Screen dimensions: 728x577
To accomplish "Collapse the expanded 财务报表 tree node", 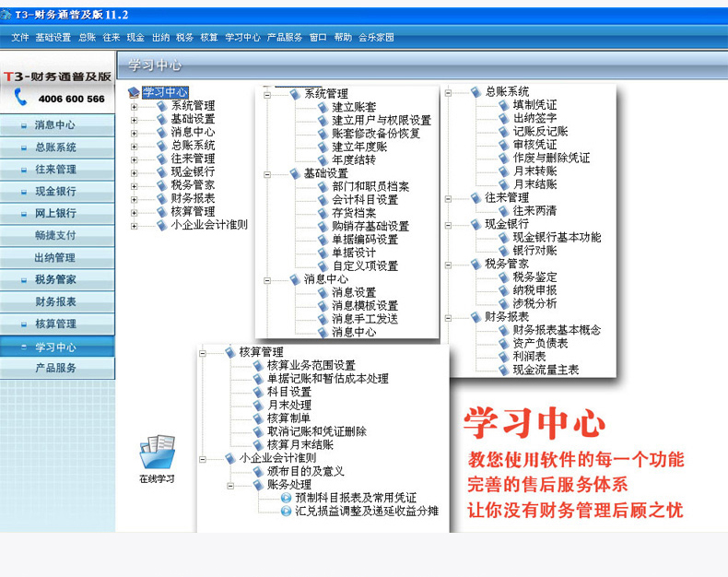I will (x=448, y=318).
